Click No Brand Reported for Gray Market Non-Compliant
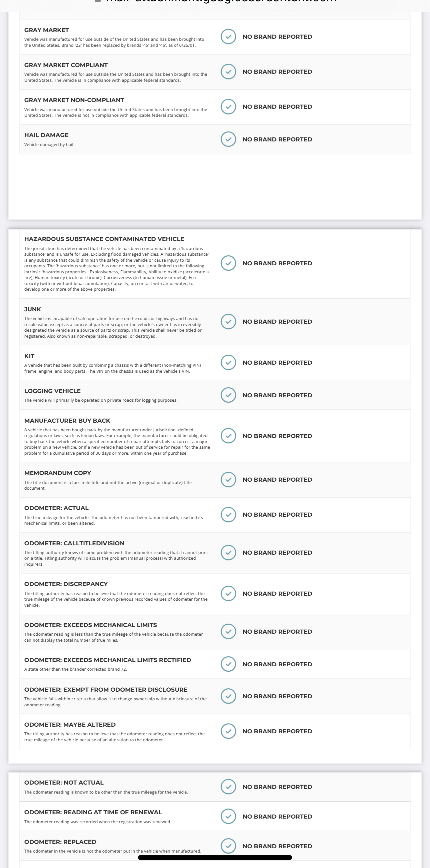430x868 pixels. [277, 107]
